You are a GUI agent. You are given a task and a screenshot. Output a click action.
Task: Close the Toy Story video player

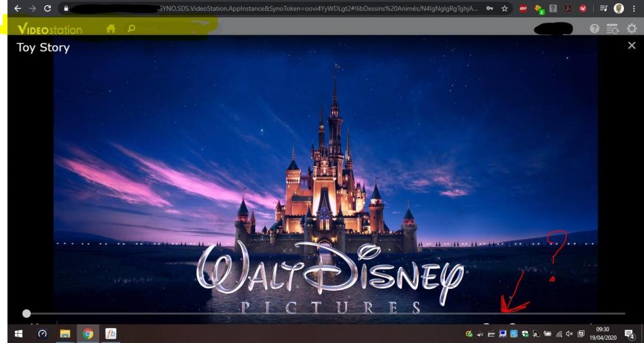[631, 46]
